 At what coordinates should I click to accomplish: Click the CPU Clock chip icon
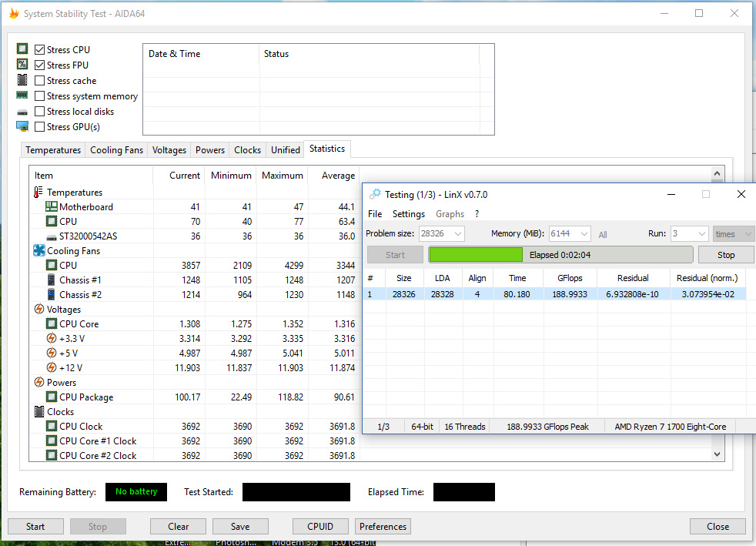click(x=51, y=426)
